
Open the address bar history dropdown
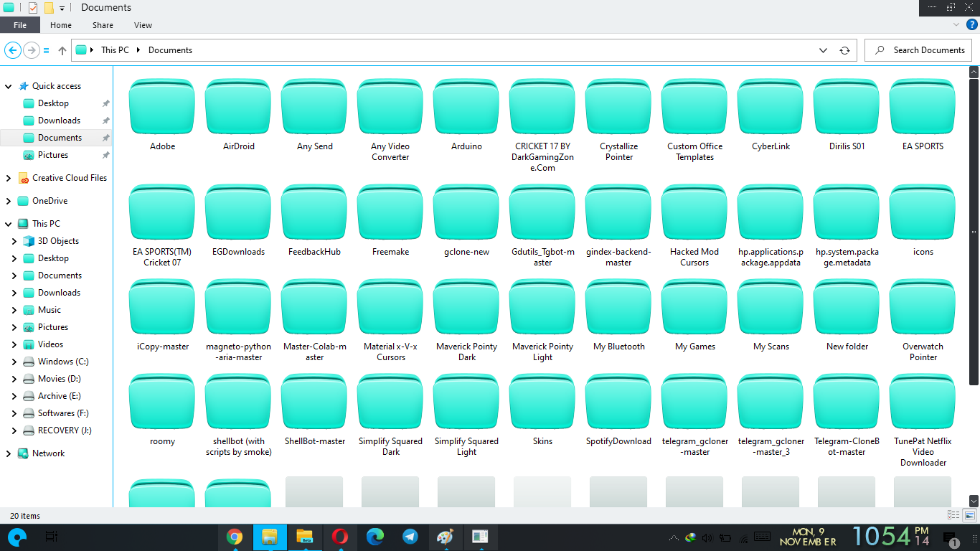(x=823, y=50)
